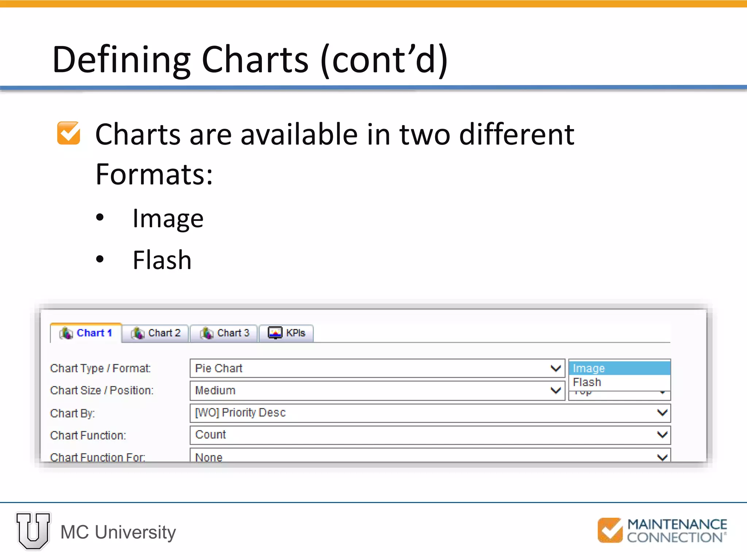Select Flash format option in list
The height and width of the screenshot is (560, 747).
[620, 382]
